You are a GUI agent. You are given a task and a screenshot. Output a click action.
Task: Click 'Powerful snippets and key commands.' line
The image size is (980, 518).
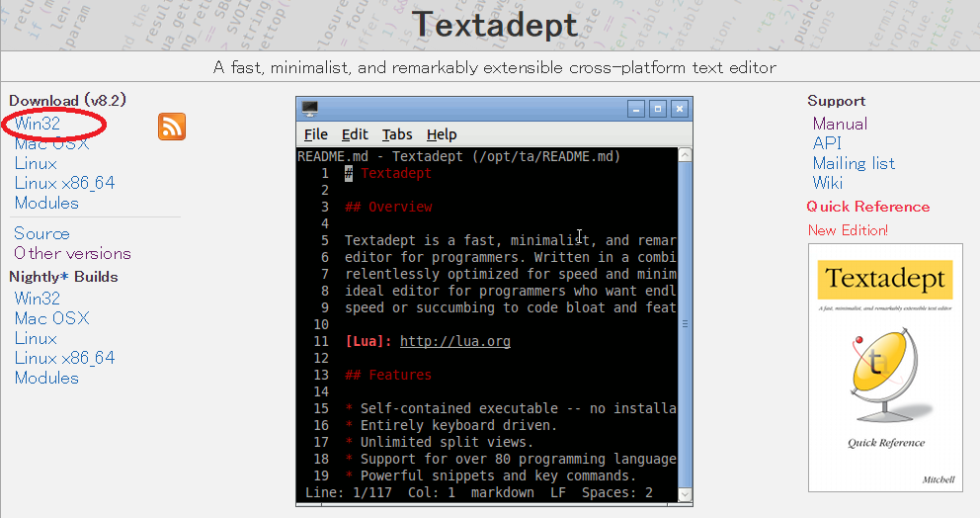[x=498, y=476]
